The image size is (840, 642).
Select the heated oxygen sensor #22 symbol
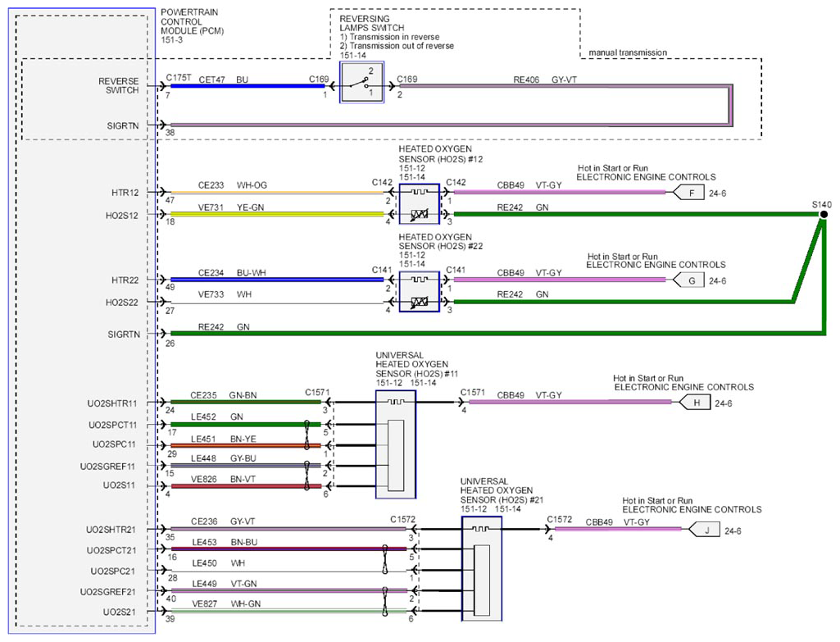point(420,292)
